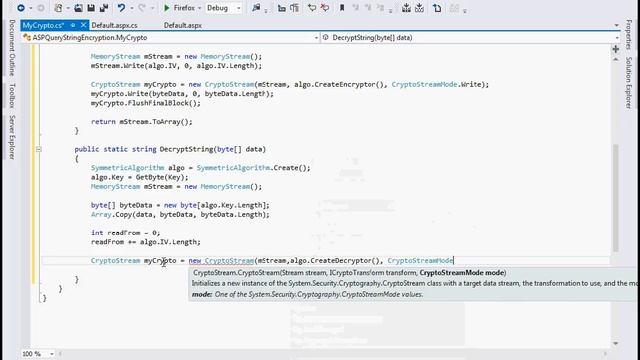Switch to the Default.aspx.cs tab
Viewport: 640px width, 360px height.
[114, 25]
